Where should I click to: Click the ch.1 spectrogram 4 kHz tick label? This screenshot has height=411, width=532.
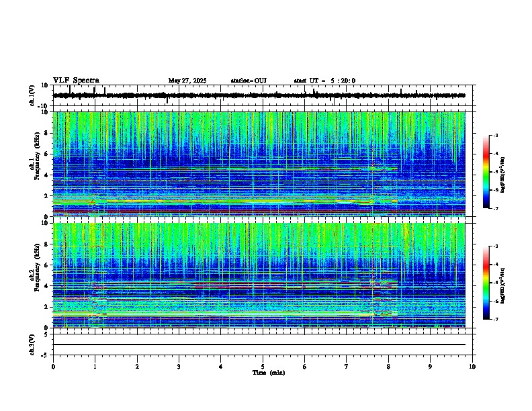point(47,175)
